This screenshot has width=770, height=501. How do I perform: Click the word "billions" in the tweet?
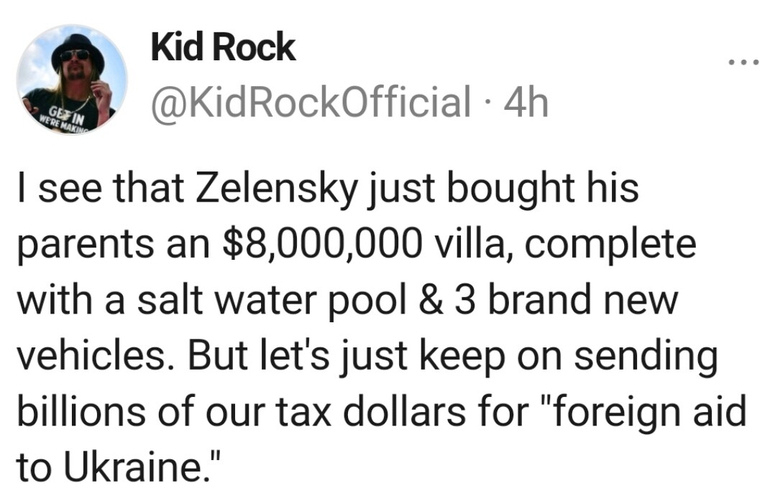click(x=82, y=410)
